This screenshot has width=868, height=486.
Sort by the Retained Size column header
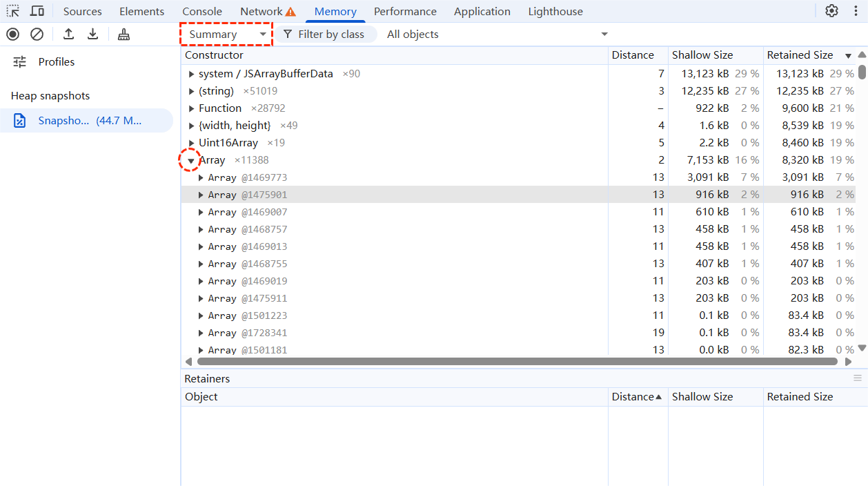coord(800,55)
